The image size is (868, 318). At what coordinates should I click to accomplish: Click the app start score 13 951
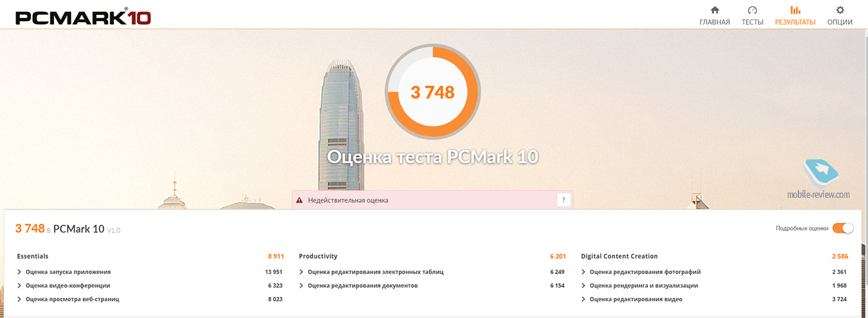point(273,272)
